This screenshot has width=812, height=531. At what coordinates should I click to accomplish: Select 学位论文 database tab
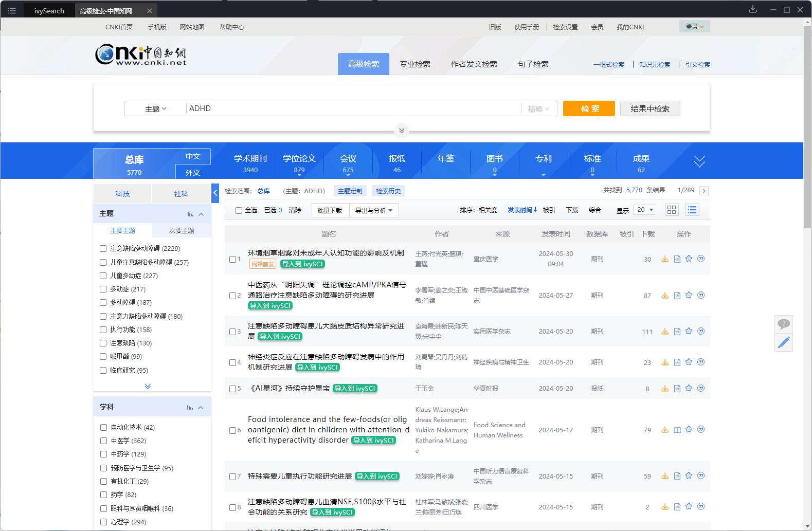click(299, 163)
